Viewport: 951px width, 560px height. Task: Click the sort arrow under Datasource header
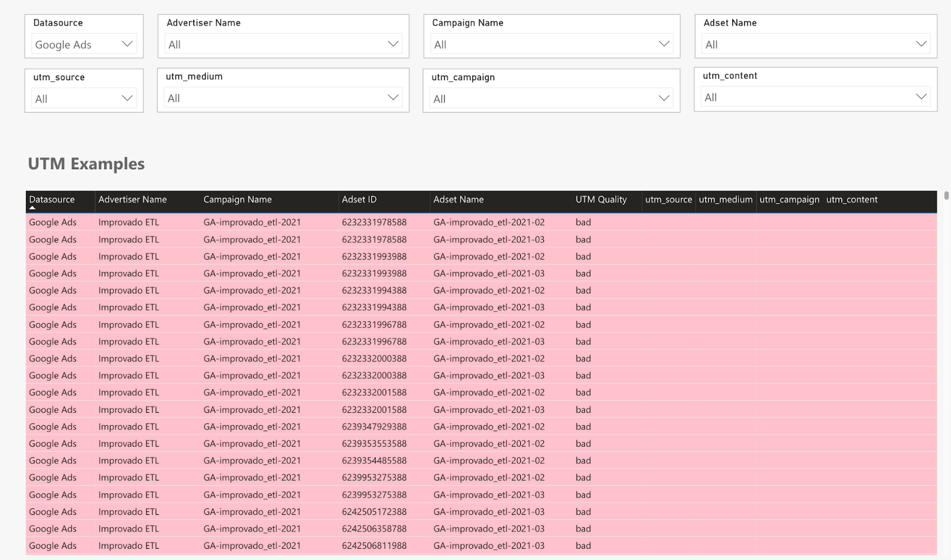[33, 208]
